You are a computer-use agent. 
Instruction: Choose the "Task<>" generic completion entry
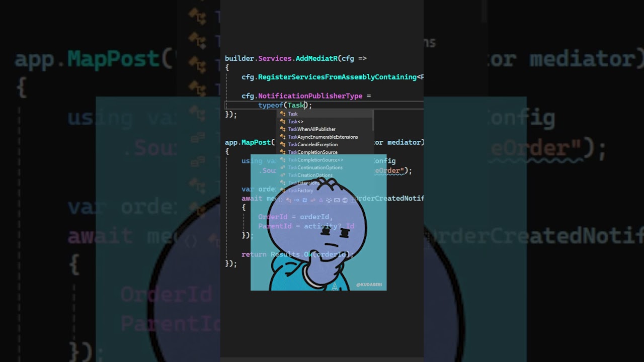click(326, 122)
